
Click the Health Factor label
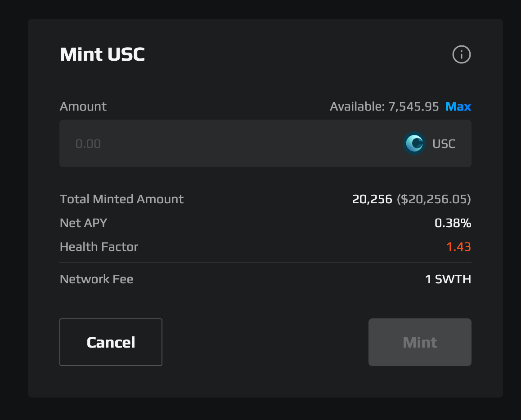pos(99,247)
